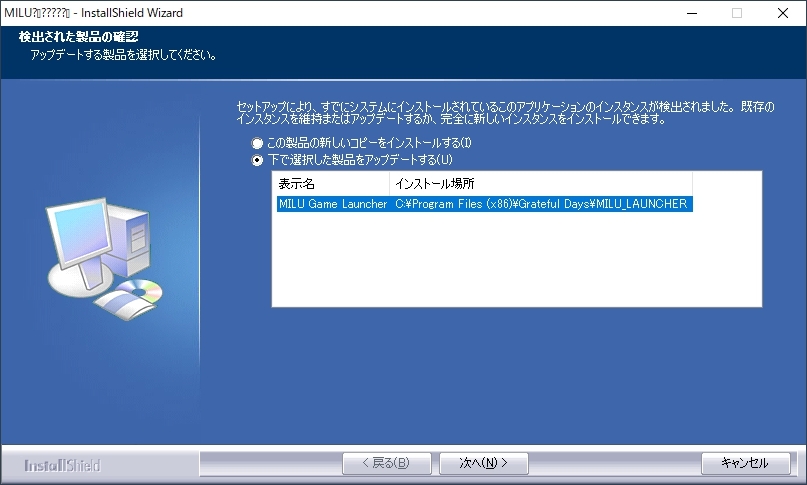Minimize the InstallShield Wizard window
The height and width of the screenshot is (485, 807).
(x=691, y=13)
